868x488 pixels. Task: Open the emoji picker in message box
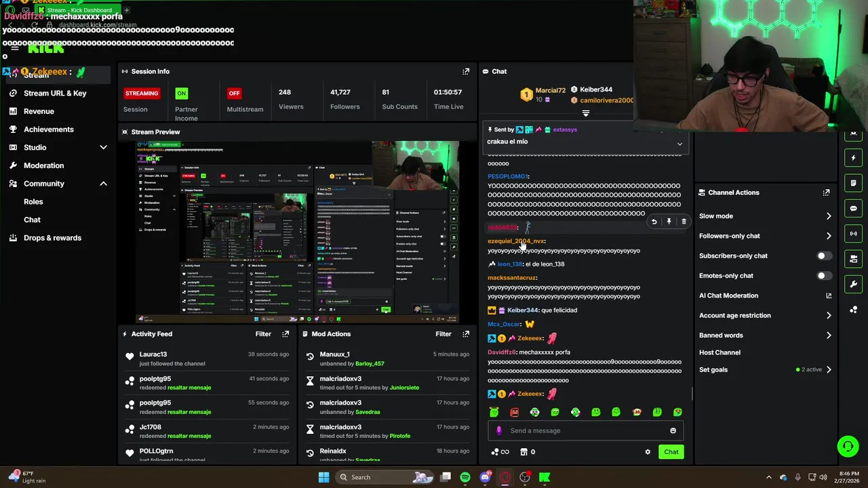pyautogui.click(x=673, y=430)
